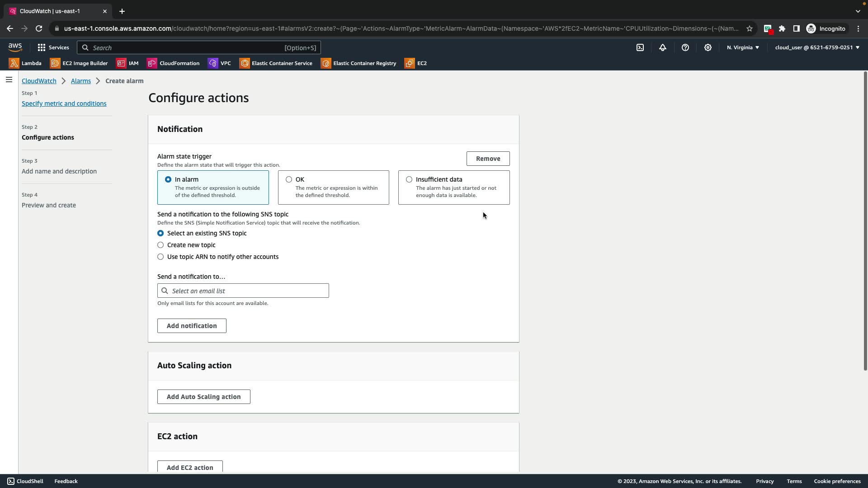This screenshot has height=488, width=868.
Task: Go to Specify metric and conditions step
Action: click(x=64, y=104)
